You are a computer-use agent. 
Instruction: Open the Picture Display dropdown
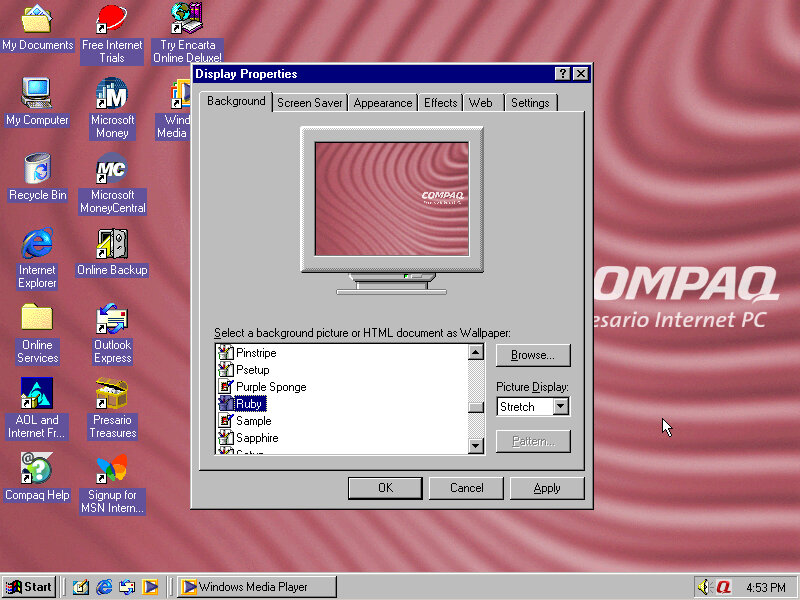click(560, 406)
